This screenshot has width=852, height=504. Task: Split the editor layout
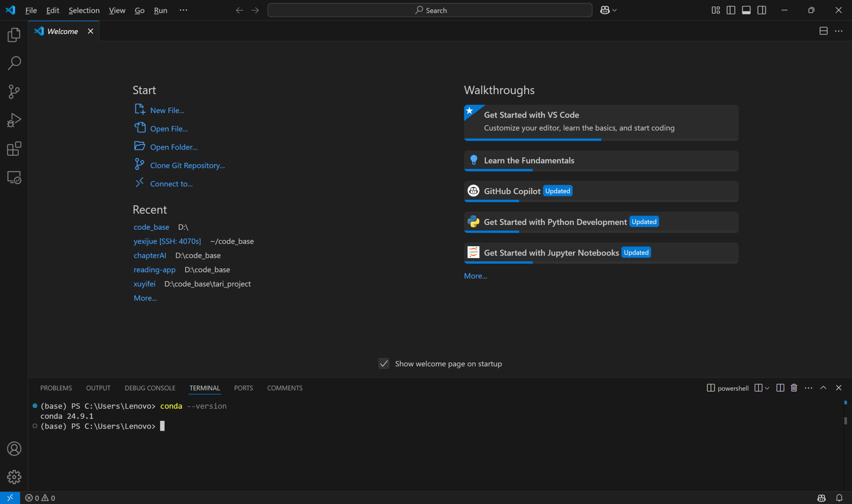click(x=823, y=31)
